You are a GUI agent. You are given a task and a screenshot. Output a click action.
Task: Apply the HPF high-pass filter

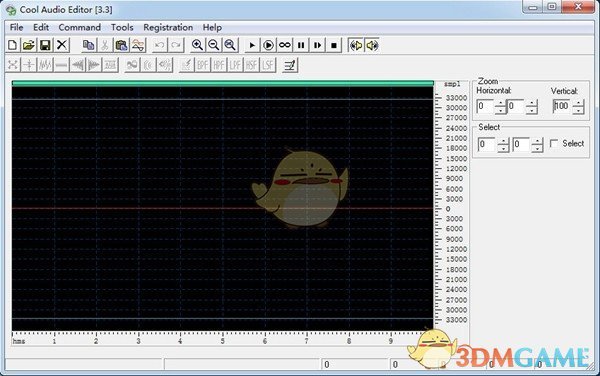click(x=219, y=65)
